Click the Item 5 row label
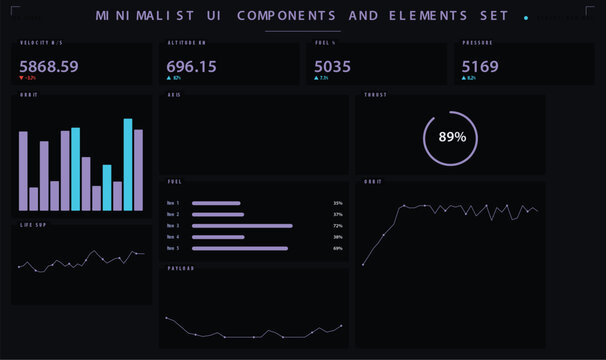 click(x=173, y=248)
